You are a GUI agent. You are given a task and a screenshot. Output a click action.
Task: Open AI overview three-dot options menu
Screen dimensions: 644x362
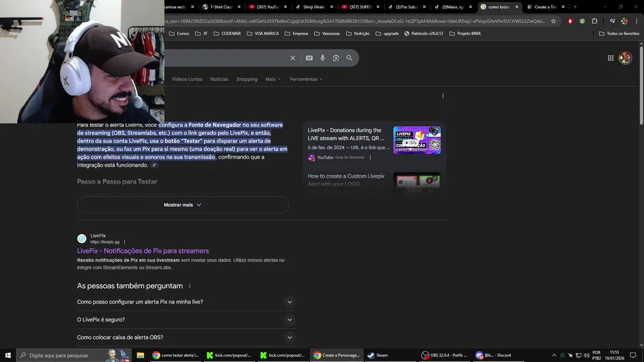(443, 96)
